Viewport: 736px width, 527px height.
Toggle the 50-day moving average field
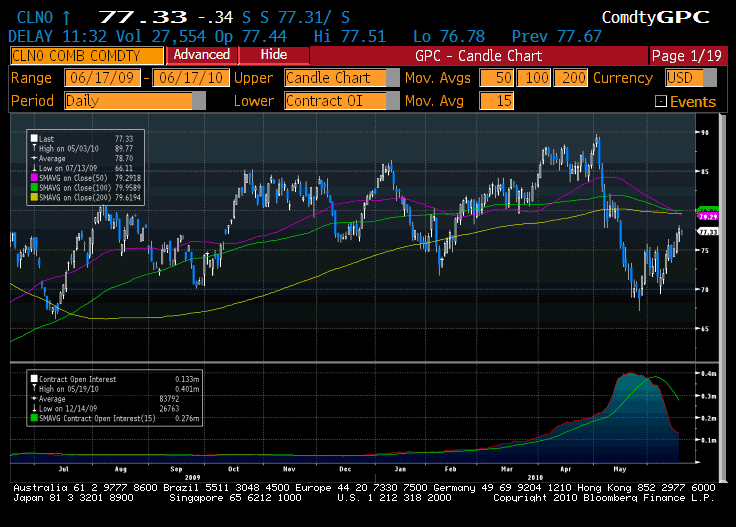coord(495,78)
